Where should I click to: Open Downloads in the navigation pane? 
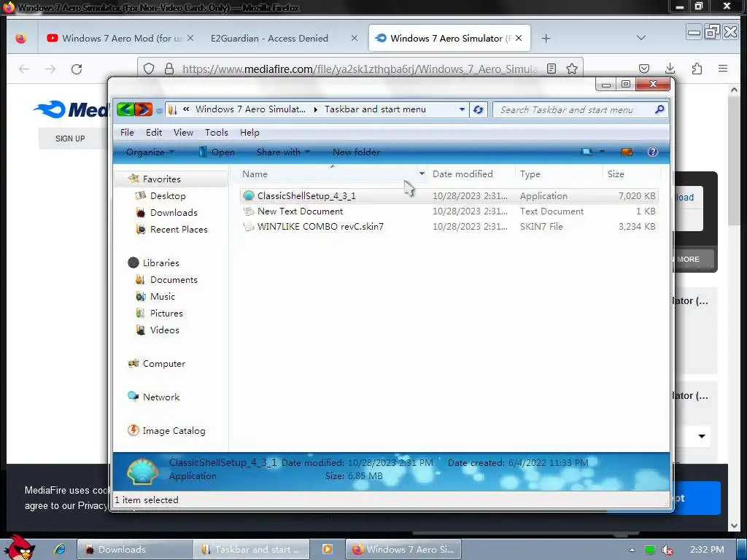point(174,212)
